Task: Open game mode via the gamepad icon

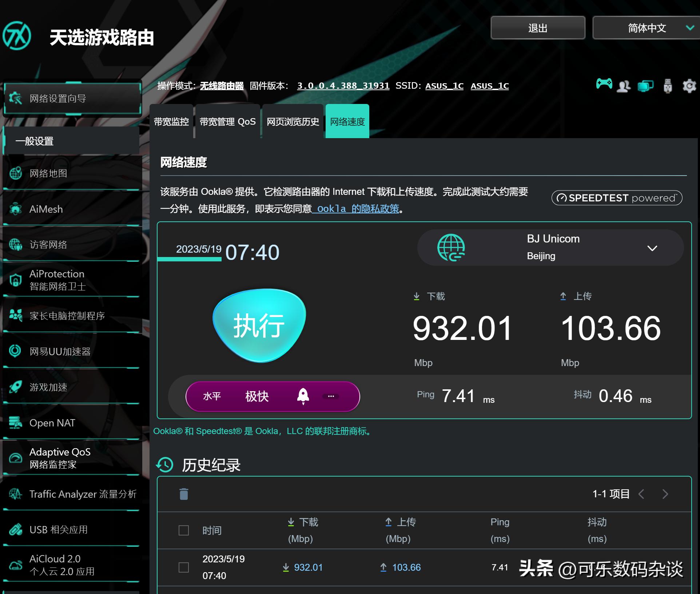Action: tap(604, 86)
